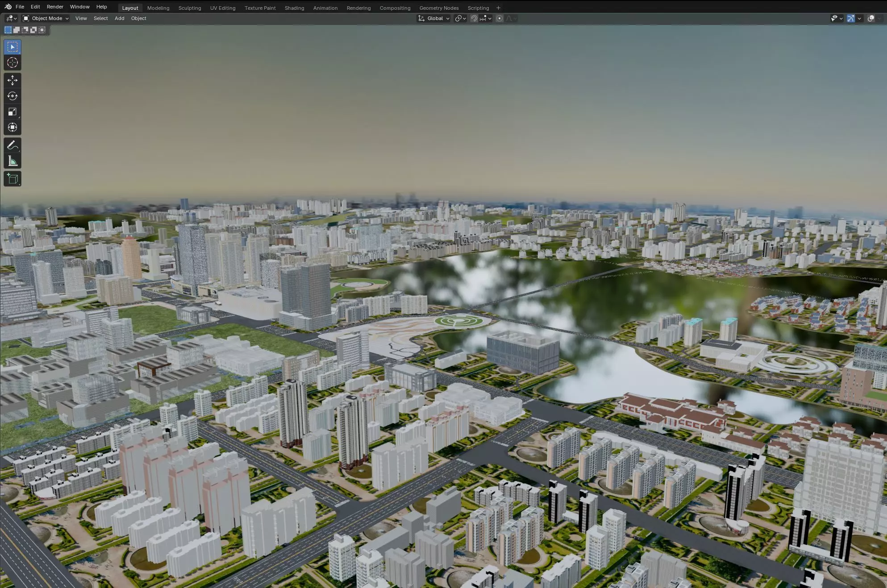Switch to the Layout workspace tab
Image resolution: width=887 pixels, height=588 pixels.
pyautogui.click(x=130, y=8)
